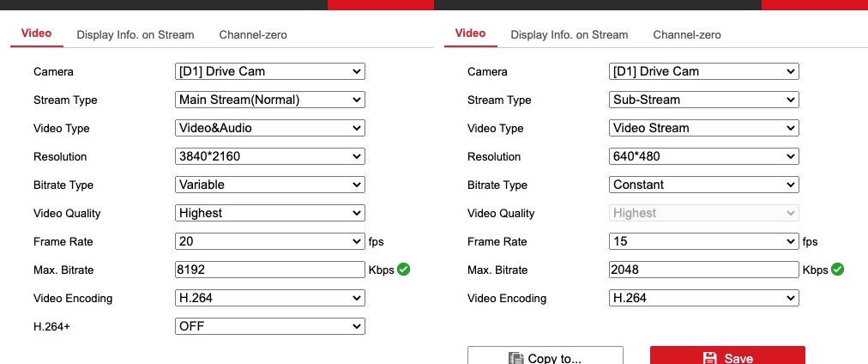Expand the 3840*2160 resolution dropdown
Screen dimensions: 868x364
point(269,156)
